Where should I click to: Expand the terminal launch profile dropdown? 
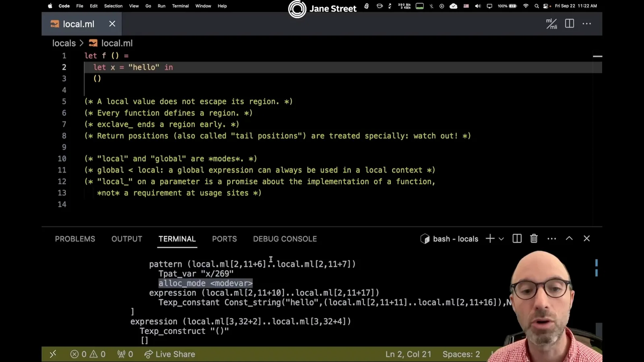pyautogui.click(x=501, y=239)
